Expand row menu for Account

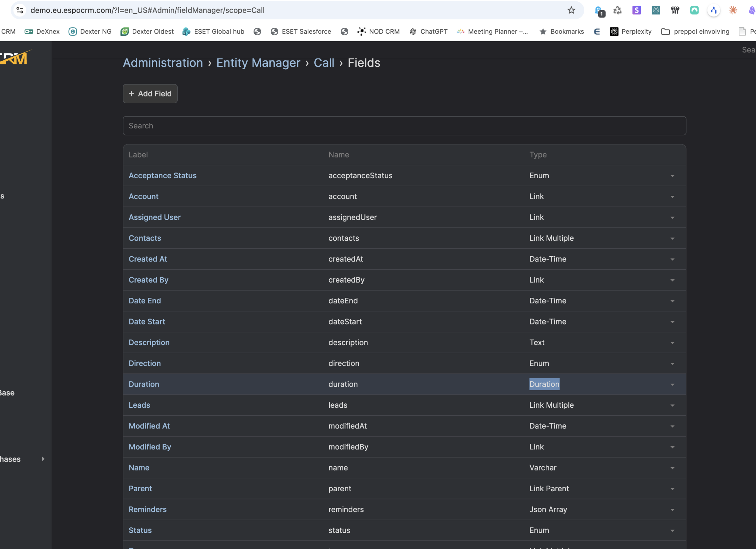[x=672, y=197]
